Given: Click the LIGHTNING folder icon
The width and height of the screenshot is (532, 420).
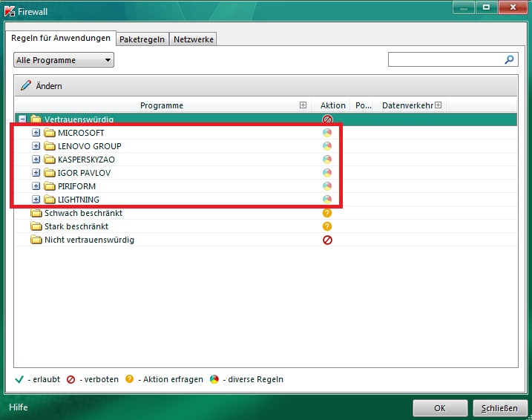Looking at the screenshot, I should coord(50,200).
